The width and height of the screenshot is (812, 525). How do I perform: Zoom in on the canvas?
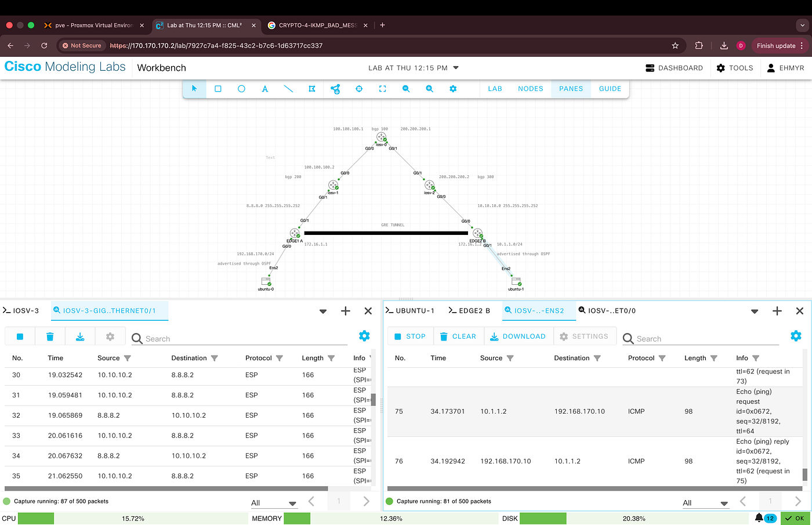pyautogui.click(x=429, y=89)
